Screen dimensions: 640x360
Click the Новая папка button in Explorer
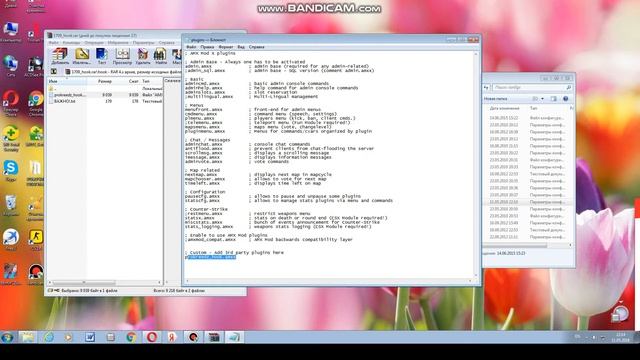(x=496, y=99)
